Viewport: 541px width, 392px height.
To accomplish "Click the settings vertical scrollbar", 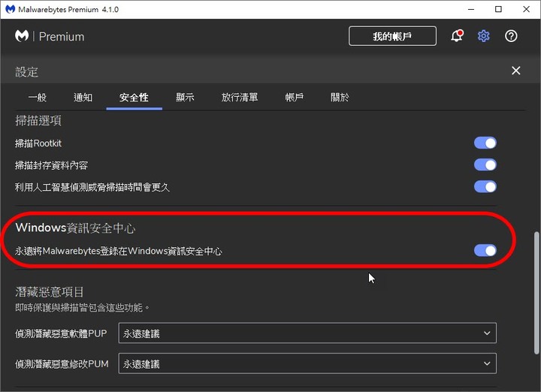I will (536, 293).
